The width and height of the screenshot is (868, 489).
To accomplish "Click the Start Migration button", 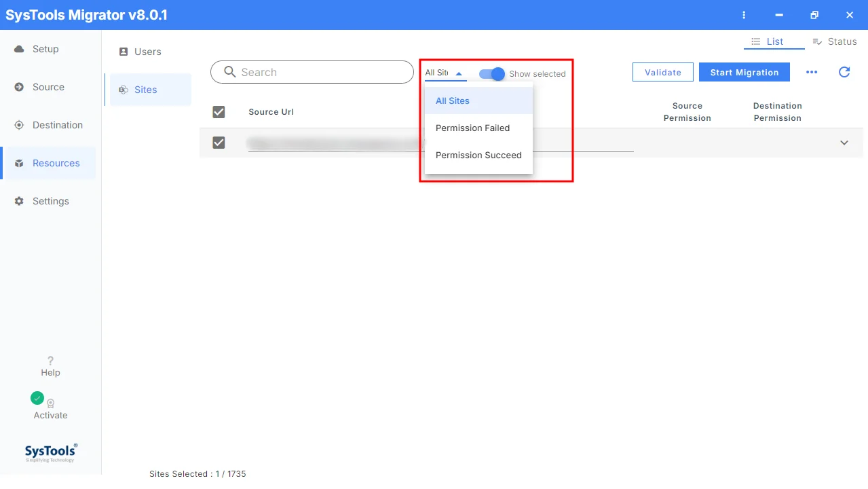I will click(744, 72).
